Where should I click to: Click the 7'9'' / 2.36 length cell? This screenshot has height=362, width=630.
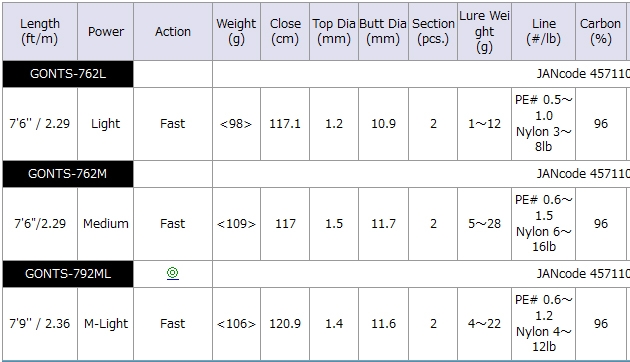tap(40, 324)
